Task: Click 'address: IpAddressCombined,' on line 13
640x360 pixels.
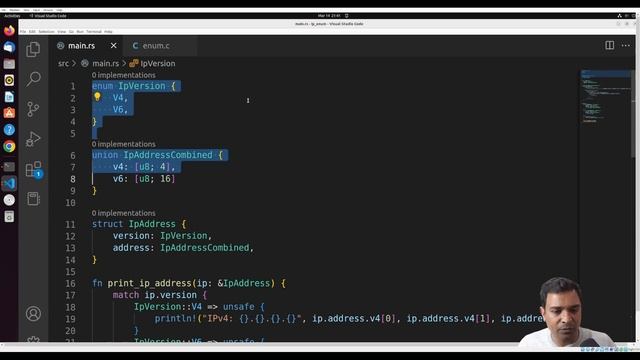Action: pyautogui.click(x=183, y=247)
